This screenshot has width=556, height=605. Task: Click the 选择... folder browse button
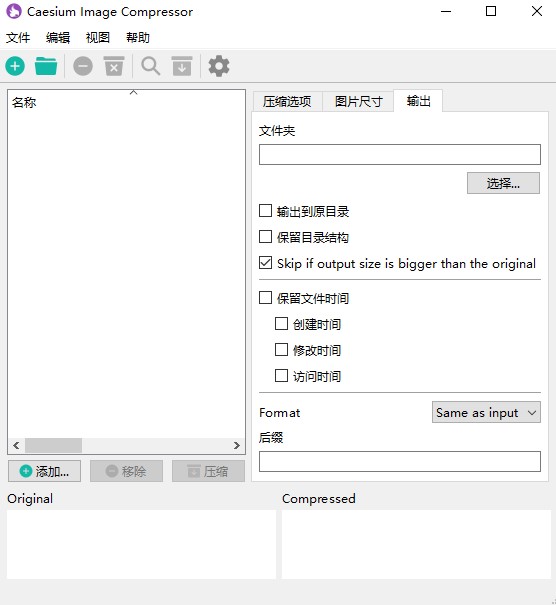503,183
